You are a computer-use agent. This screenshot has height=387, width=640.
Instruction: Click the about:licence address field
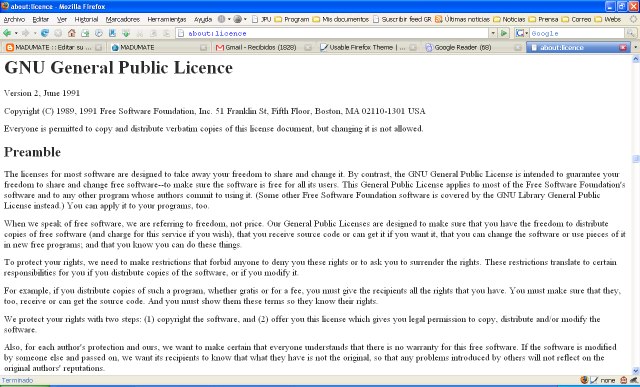(x=332, y=33)
